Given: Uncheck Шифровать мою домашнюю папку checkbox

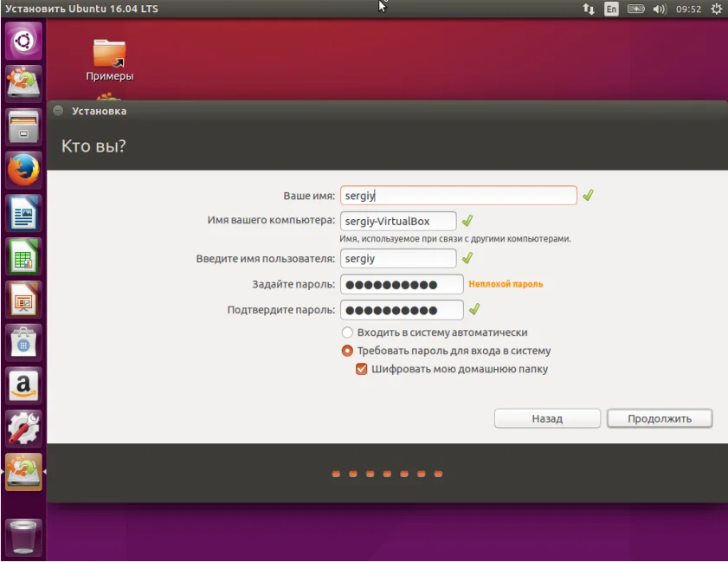Looking at the screenshot, I should [361, 369].
